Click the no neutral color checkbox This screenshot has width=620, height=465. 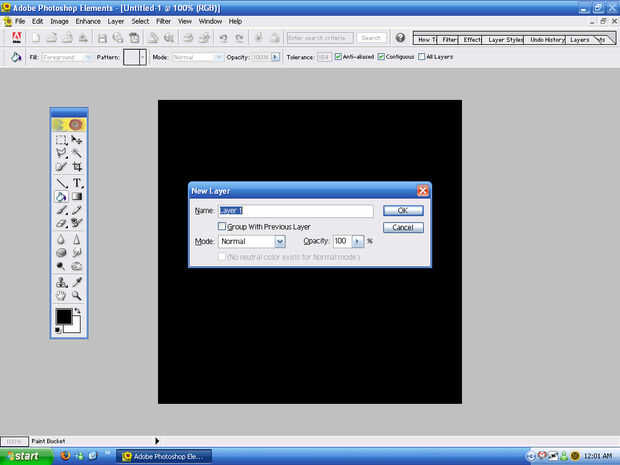pos(222,257)
